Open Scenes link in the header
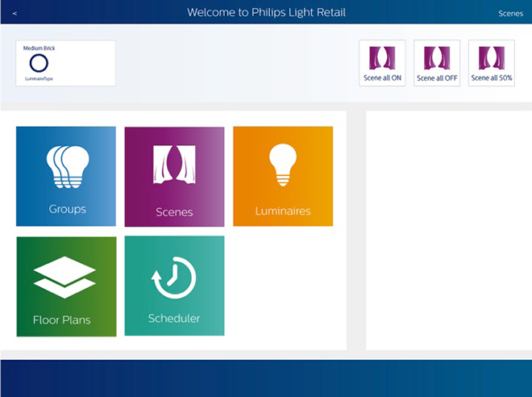This screenshot has height=397, width=532. 510,14
